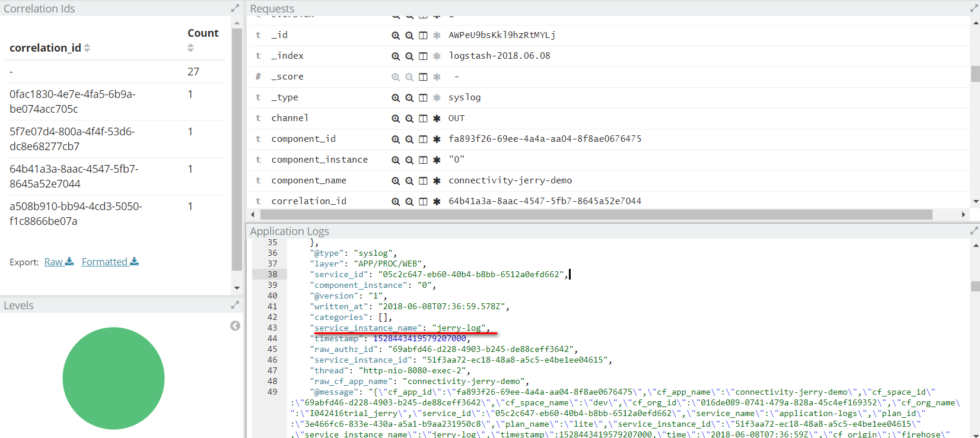The image size is (980, 438).
Task: Click the syslog _type value
Action: (x=464, y=97)
